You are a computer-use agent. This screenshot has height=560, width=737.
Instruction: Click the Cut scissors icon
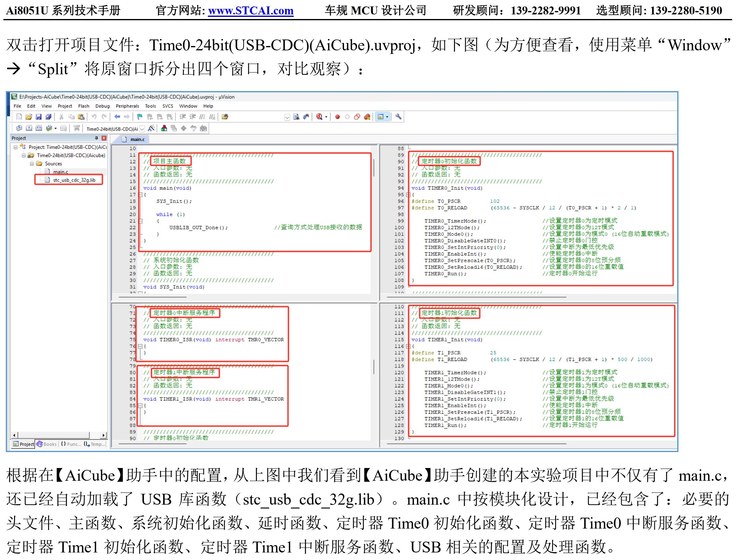click(61, 117)
